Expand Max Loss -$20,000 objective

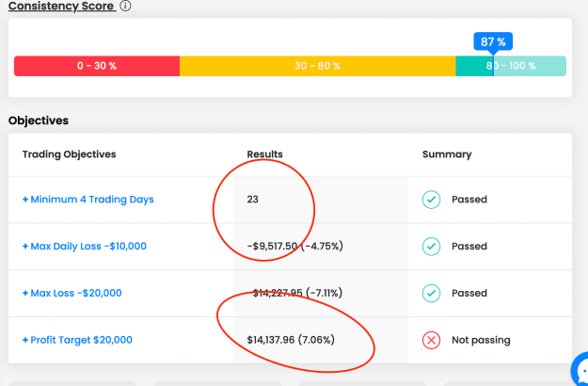point(72,293)
